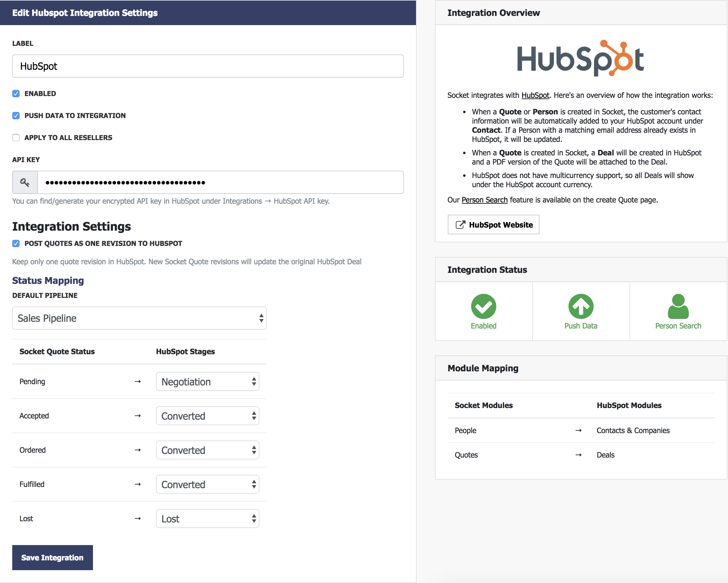The image size is (728, 583).
Task: Click the arrow icon in the Quotes mapping row
Action: (x=578, y=455)
